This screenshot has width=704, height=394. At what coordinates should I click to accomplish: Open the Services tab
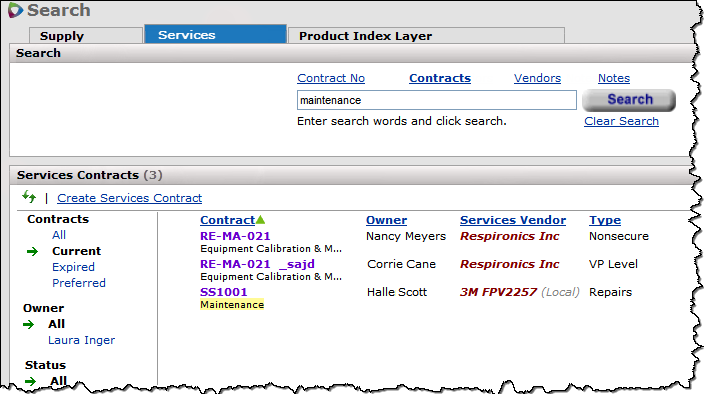[x=215, y=34]
